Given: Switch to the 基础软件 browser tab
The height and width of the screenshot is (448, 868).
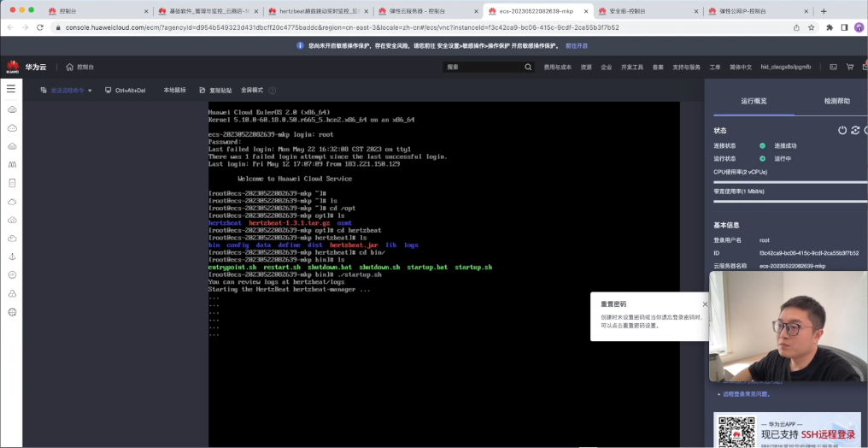Looking at the screenshot, I should tap(207, 11).
